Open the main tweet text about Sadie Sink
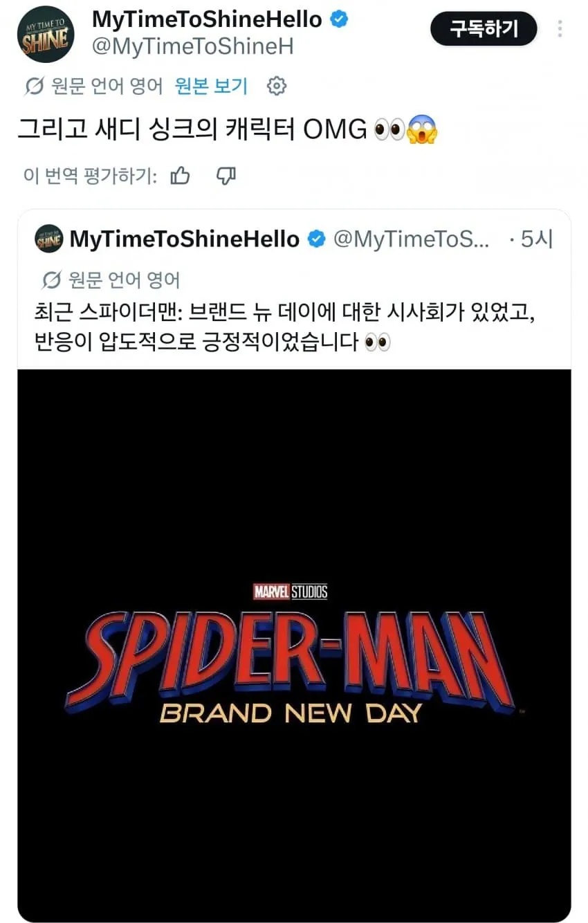588x923 pixels. pos(228,129)
